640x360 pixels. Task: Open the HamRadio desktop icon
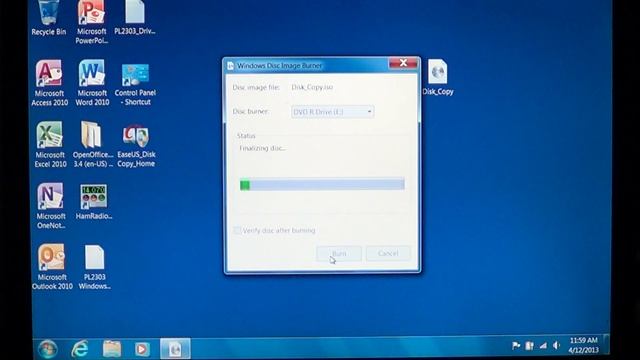[x=93, y=202]
